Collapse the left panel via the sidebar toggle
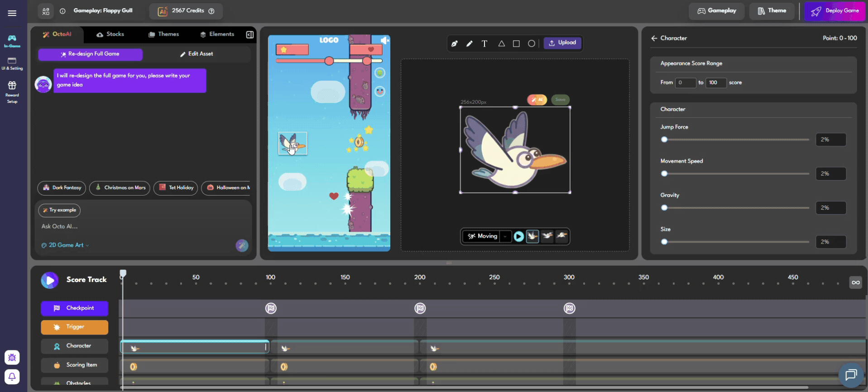This screenshot has height=392, width=868. coord(249,34)
